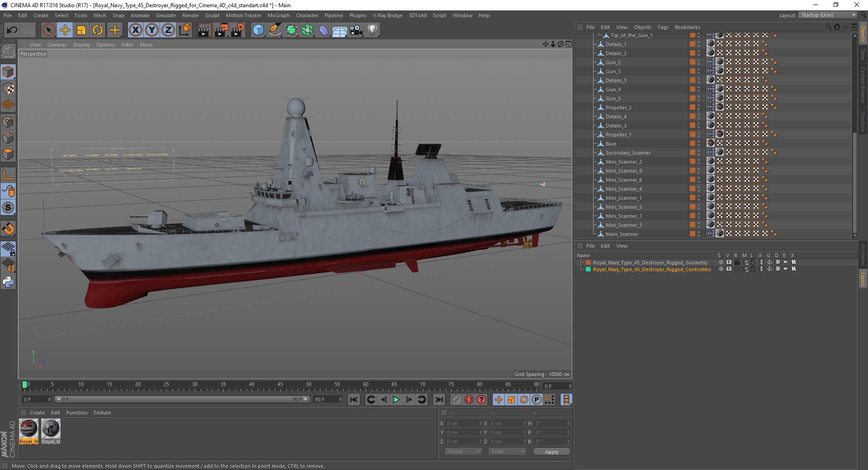Activate the Scale tool in top toolbar
This screenshot has height=470, width=868.
click(81, 30)
